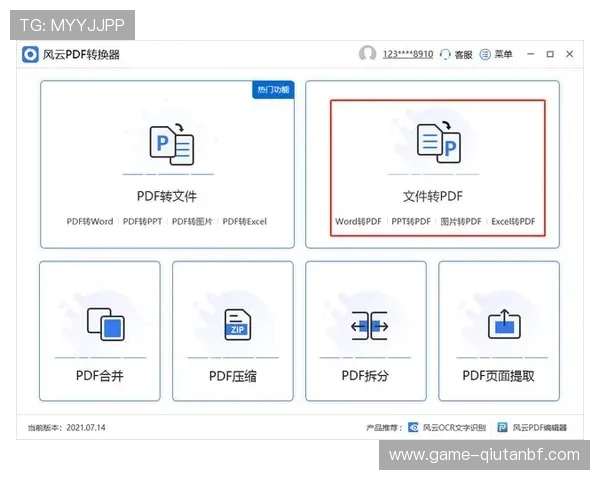
Task: Click the PDF合并 label
Action: pos(99,376)
